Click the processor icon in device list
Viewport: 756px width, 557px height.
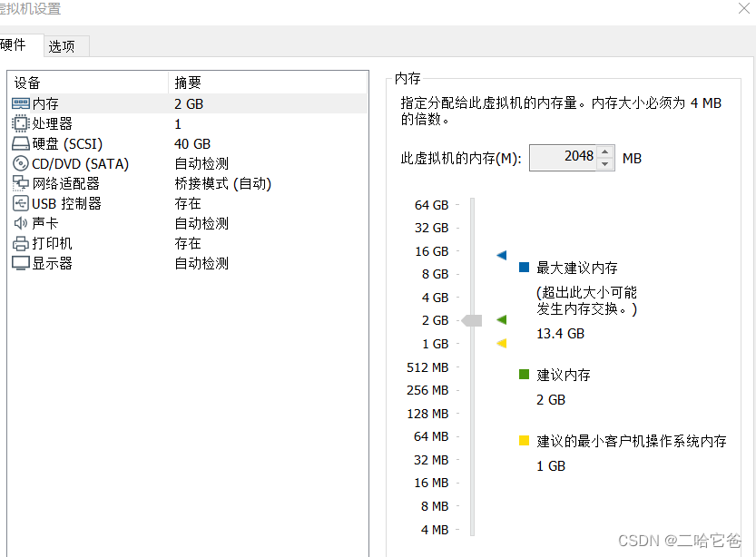tap(21, 124)
